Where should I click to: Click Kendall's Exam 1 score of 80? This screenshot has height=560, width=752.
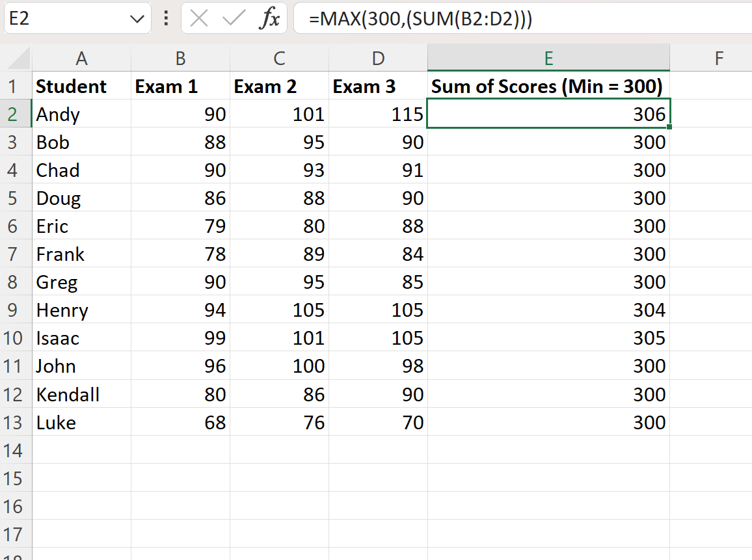tap(180, 393)
